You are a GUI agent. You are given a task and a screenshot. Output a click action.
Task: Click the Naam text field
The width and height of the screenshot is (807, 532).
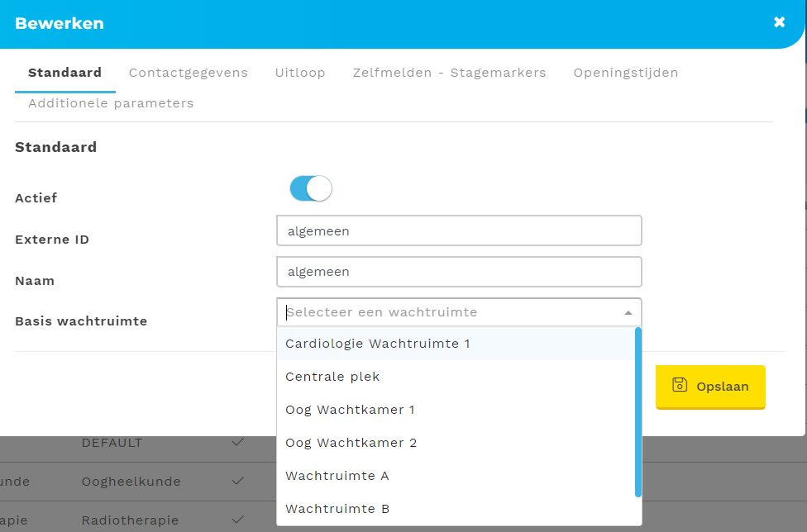pyautogui.click(x=459, y=272)
